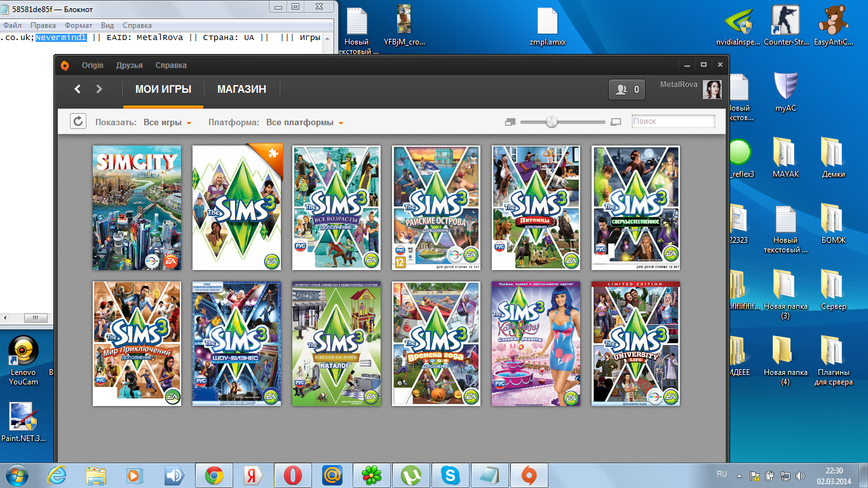Select the Демки desktop folder
The image size is (868, 488).
pos(833,157)
